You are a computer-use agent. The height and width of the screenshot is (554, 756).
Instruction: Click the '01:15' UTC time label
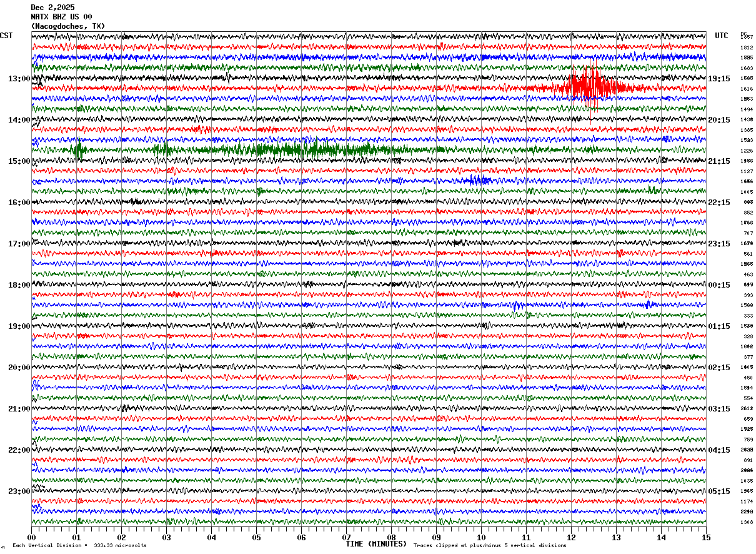[x=719, y=326]
